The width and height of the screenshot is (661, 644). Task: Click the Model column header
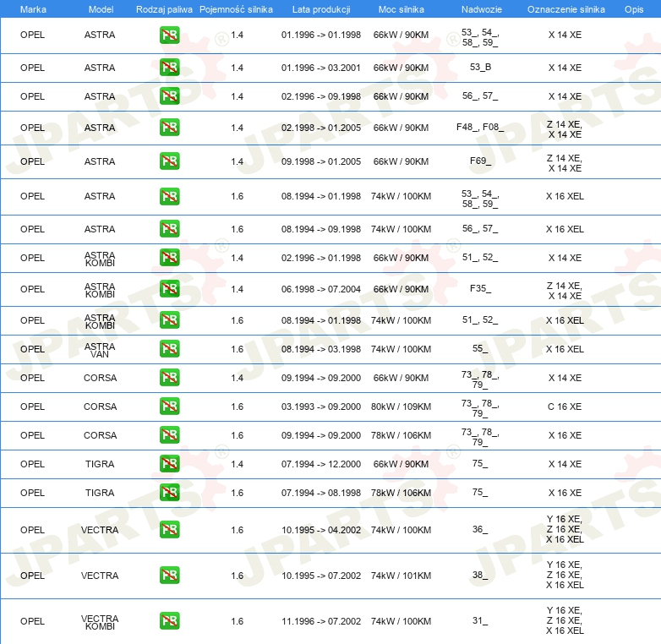pos(101,9)
